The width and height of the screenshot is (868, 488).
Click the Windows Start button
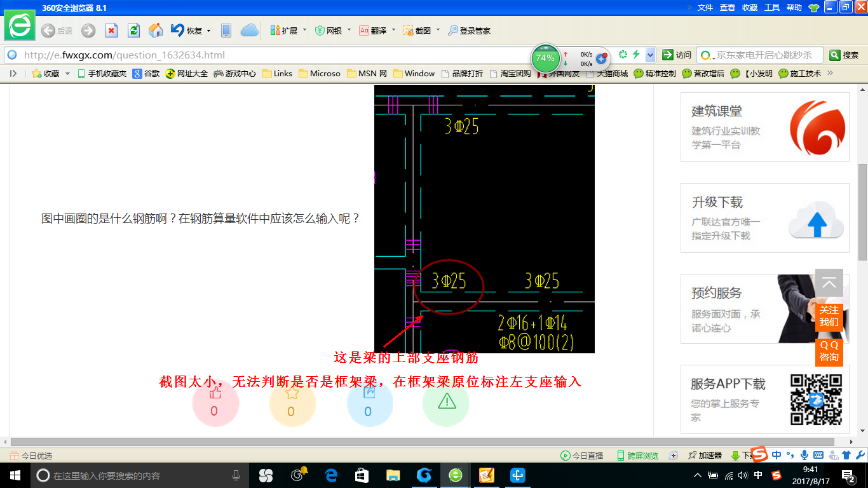click(15, 475)
